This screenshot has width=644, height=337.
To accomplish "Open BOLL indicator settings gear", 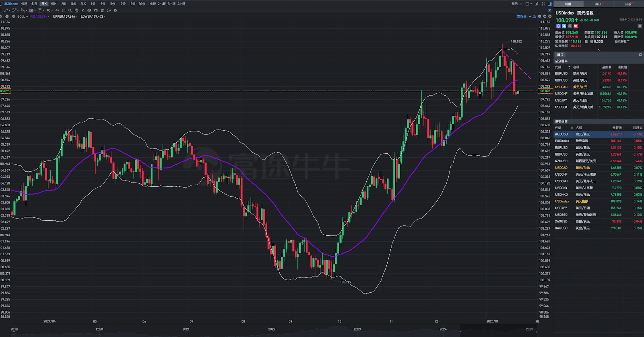I will coord(0,16).
